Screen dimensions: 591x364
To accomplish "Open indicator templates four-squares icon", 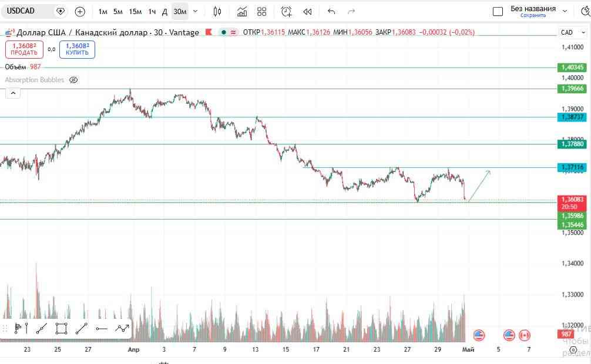I will pyautogui.click(x=261, y=12).
